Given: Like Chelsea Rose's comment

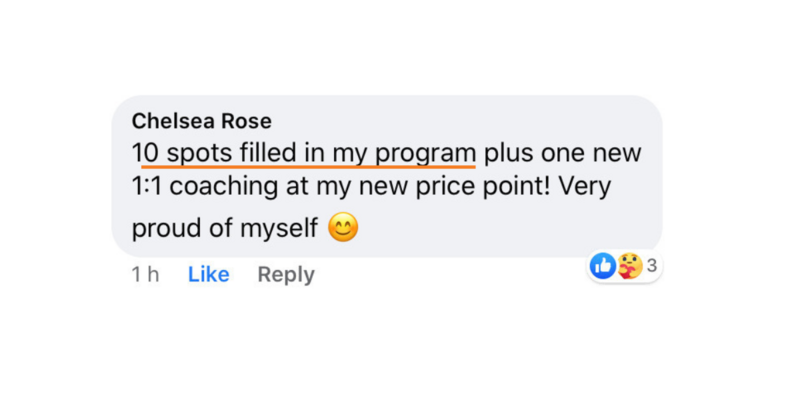Looking at the screenshot, I should click(209, 274).
